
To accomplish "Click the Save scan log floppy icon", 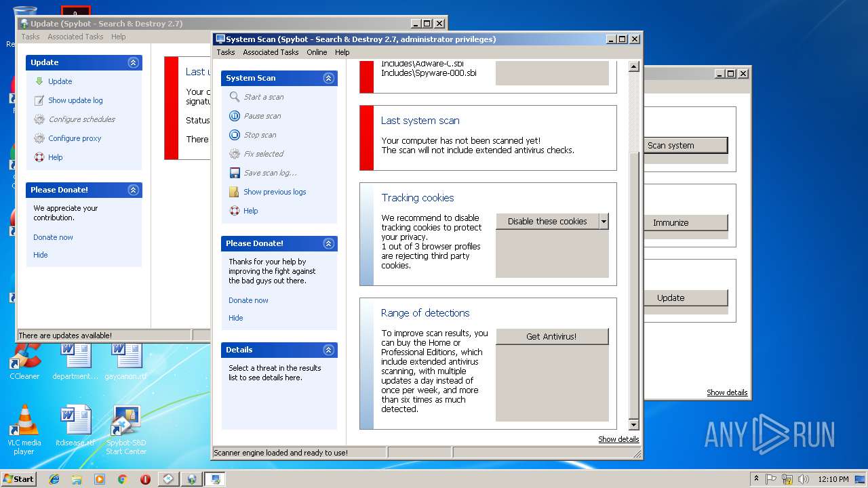I will 235,173.
